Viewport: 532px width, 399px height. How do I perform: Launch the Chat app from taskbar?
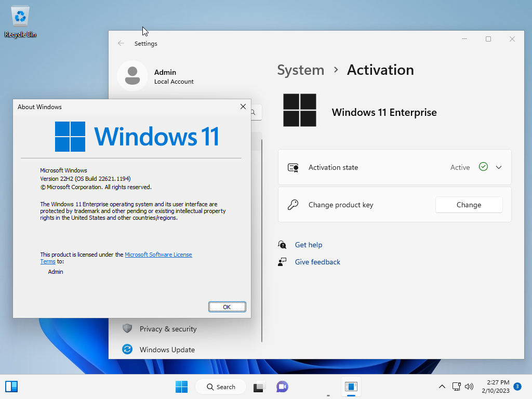(282, 387)
